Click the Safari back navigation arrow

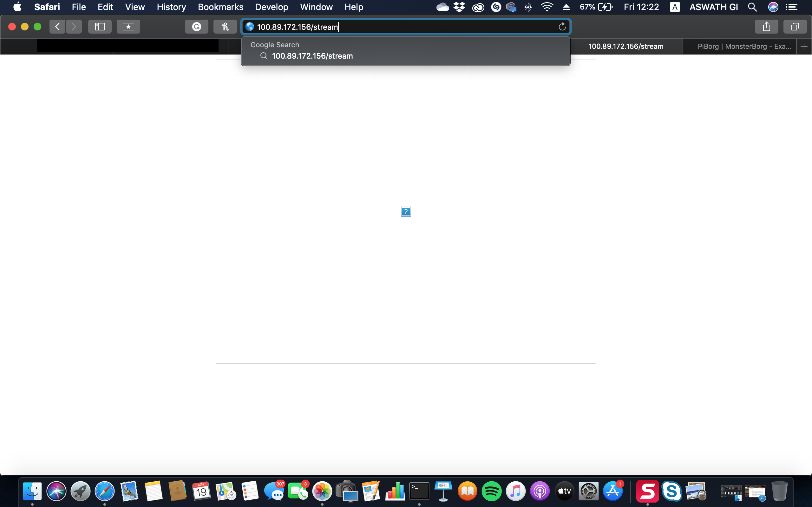pyautogui.click(x=57, y=27)
